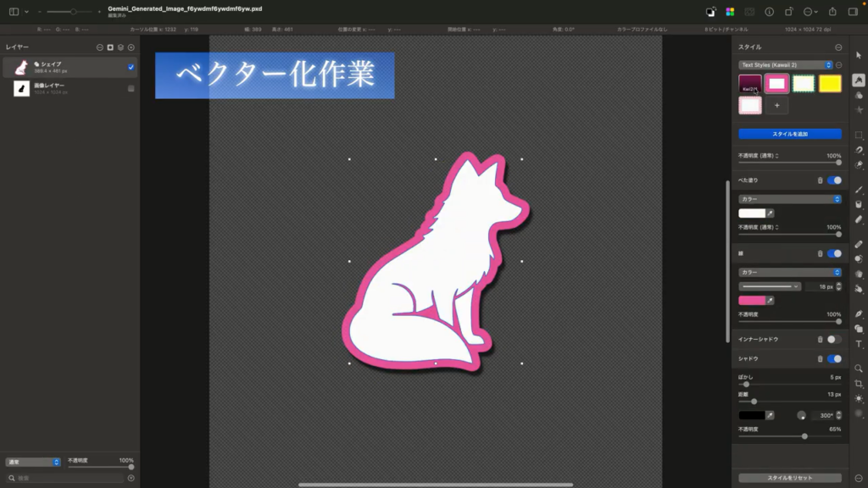
Task: Select the Type tool in the toolbar
Action: click(859, 344)
